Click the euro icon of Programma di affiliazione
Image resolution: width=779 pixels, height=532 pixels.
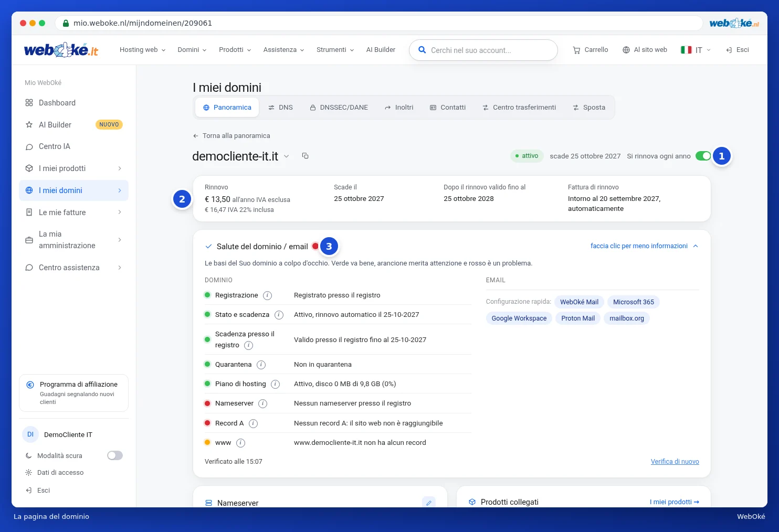coord(30,385)
